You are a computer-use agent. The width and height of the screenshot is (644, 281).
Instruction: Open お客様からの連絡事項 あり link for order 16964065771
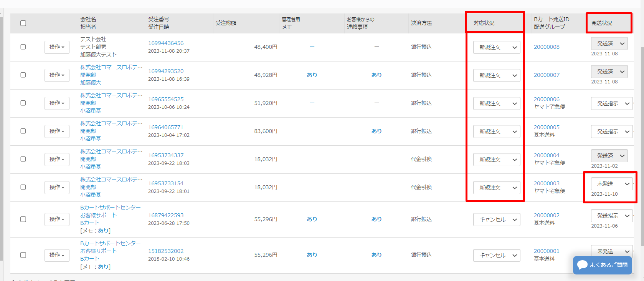tap(376, 131)
